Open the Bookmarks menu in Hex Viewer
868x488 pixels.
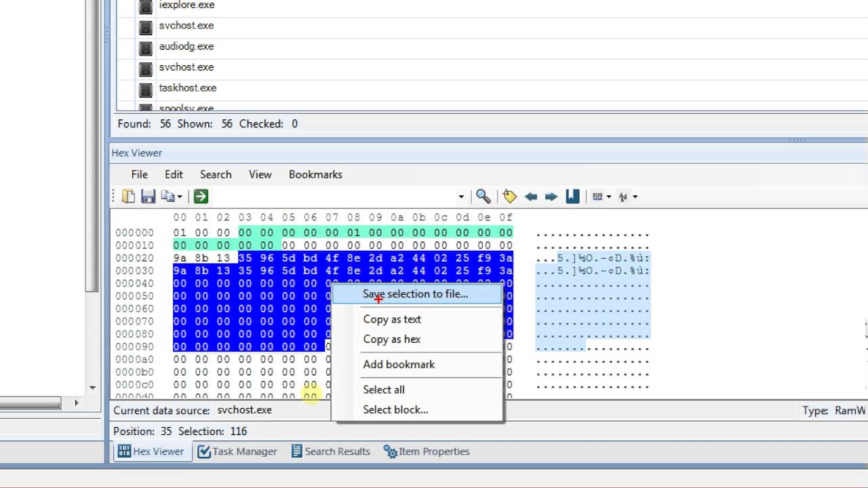point(315,174)
